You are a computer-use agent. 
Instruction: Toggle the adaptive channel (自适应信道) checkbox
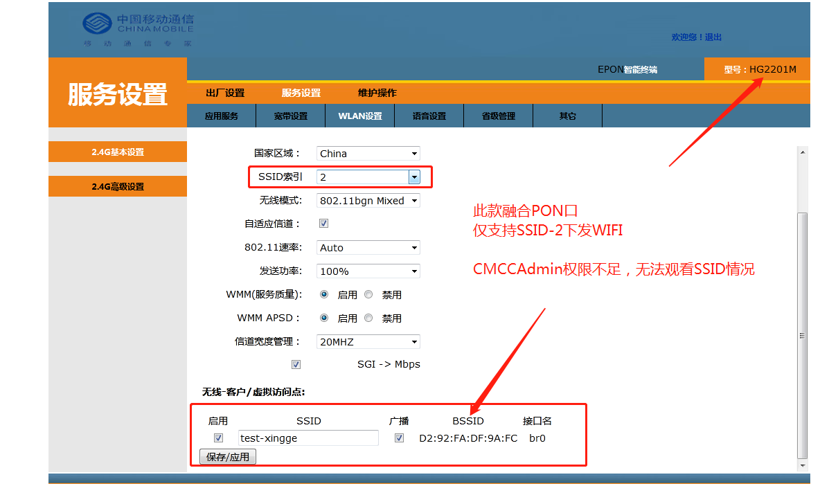[323, 224]
